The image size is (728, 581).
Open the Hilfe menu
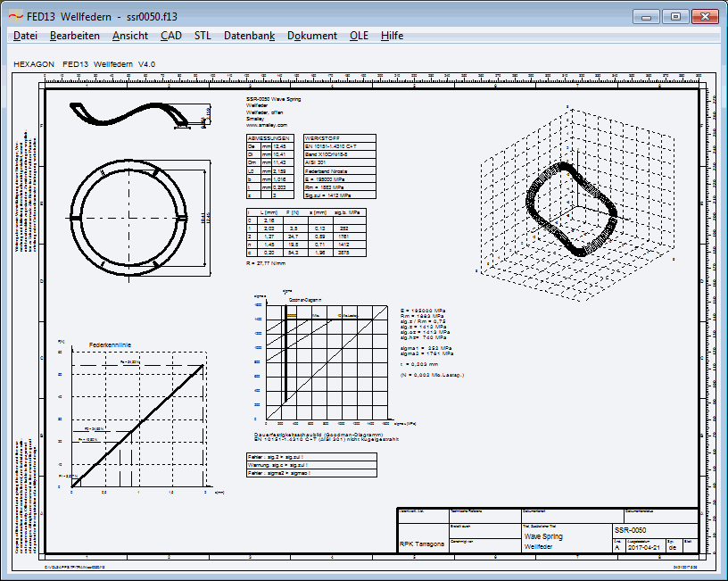pos(392,36)
